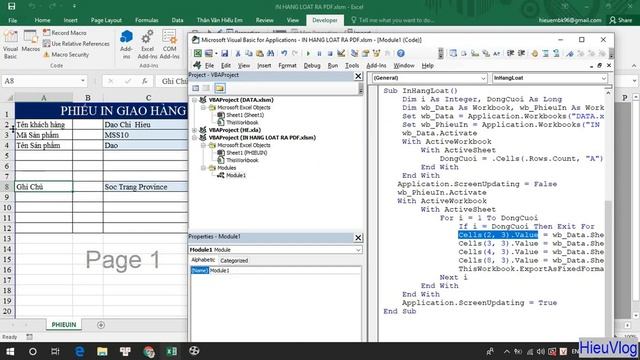Open Macros button in Excel ribbon
Screen dimensions: 640x360
[31, 41]
